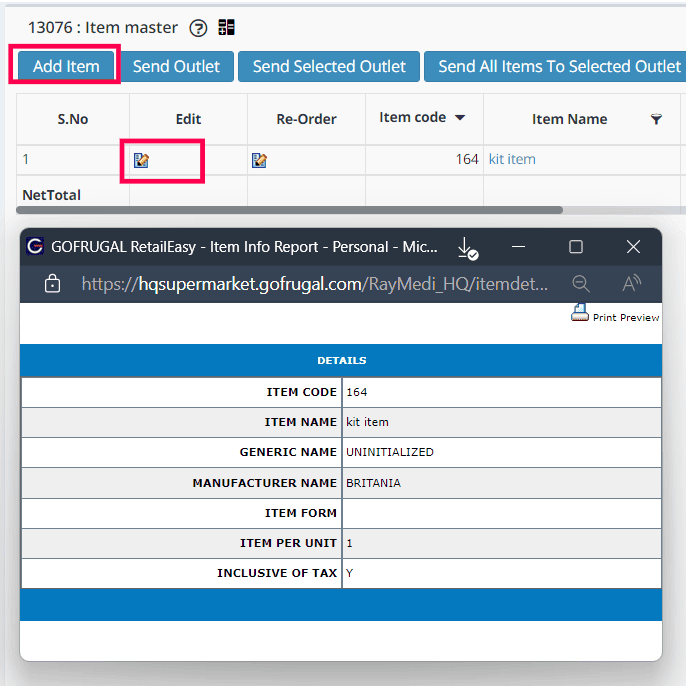Click the GOFRUGAL app icon in popup title bar

[35, 246]
